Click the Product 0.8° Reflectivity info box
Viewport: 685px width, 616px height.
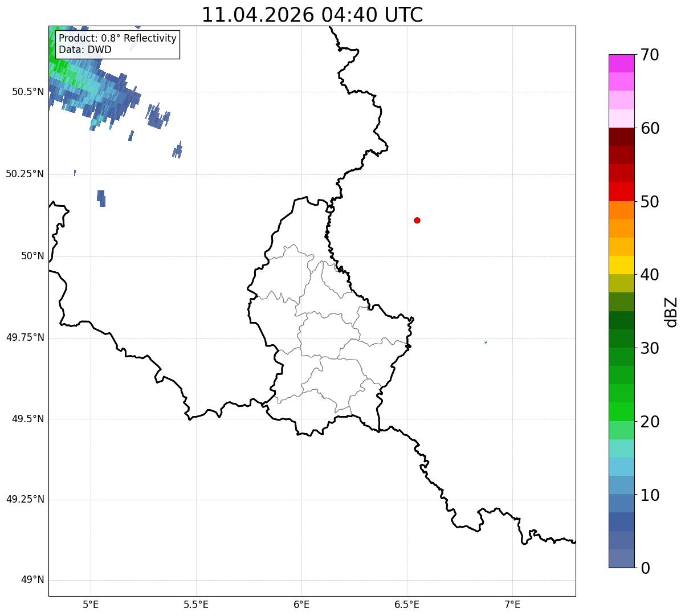tap(118, 44)
